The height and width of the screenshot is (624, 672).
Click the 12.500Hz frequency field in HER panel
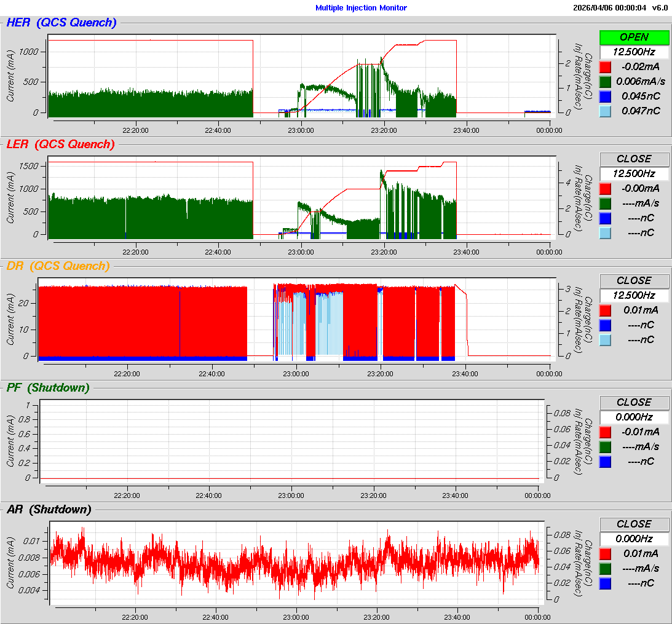634,52
